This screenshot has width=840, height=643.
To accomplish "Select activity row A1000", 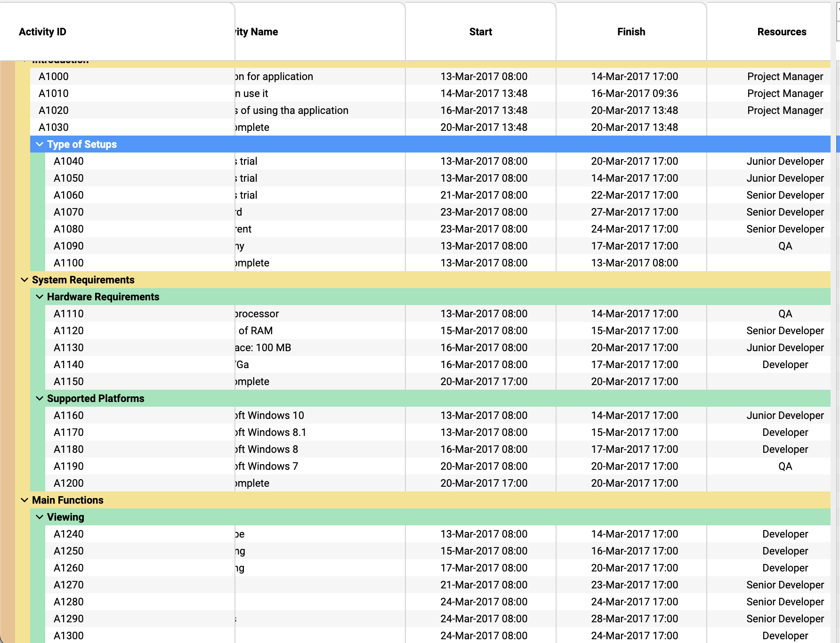I will [x=54, y=77].
